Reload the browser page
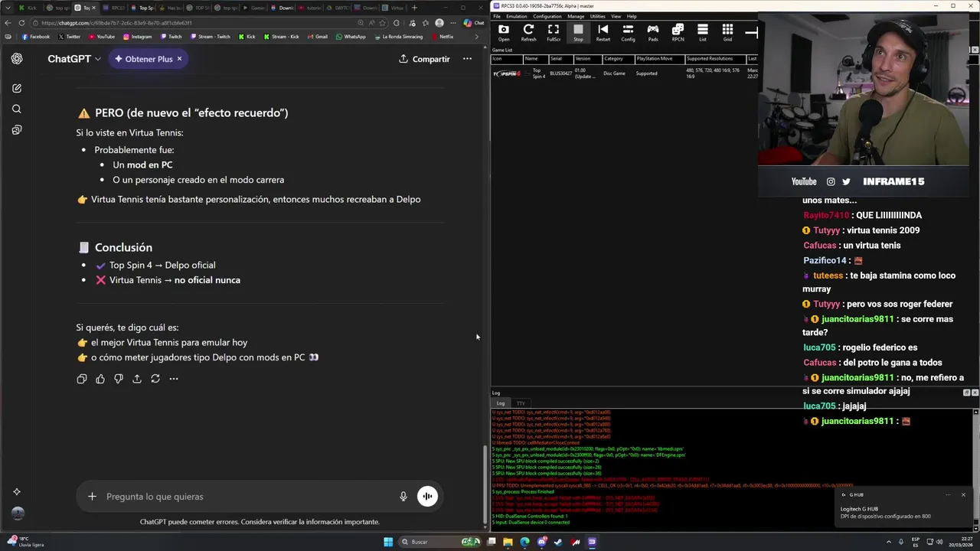This screenshot has width=980, height=551. [21, 23]
